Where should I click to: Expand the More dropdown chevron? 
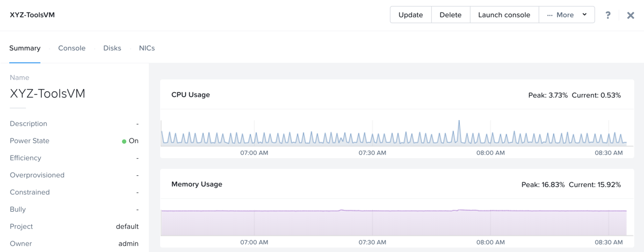click(584, 15)
